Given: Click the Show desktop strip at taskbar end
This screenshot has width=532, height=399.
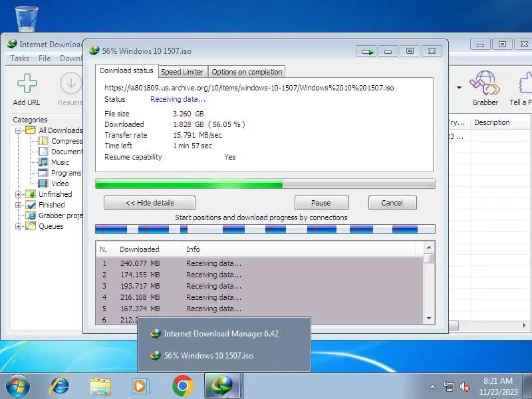Looking at the screenshot, I should [x=527, y=386].
